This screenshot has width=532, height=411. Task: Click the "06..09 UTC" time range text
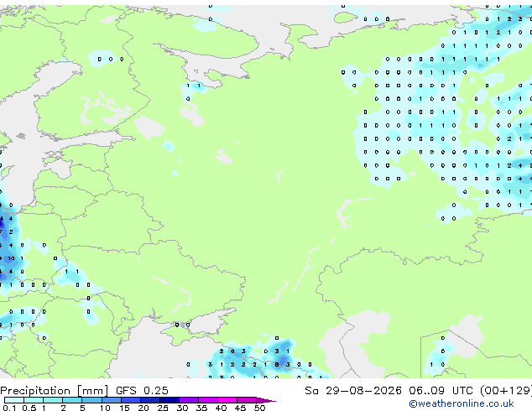[441, 391]
